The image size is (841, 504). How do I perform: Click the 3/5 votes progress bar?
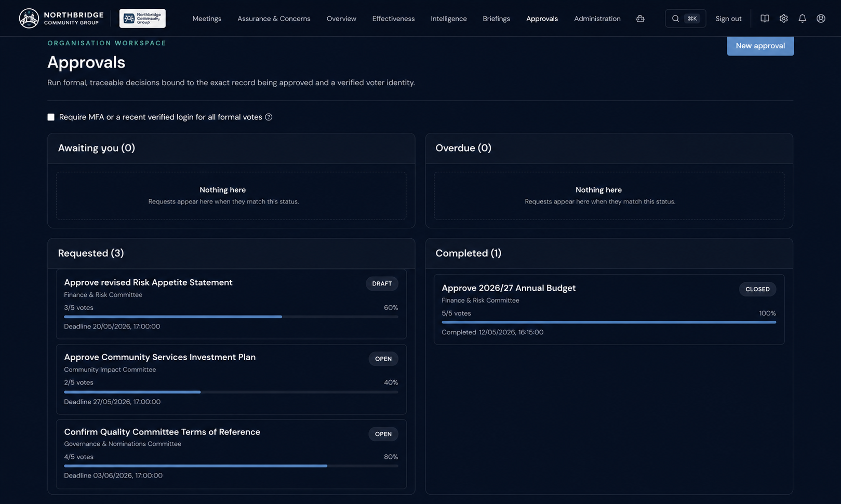231,317
